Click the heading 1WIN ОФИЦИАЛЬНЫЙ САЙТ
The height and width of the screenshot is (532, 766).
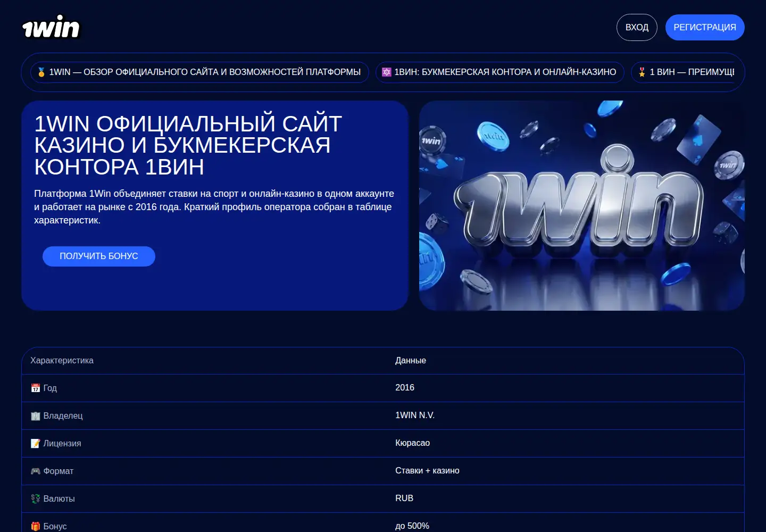click(x=188, y=145)
